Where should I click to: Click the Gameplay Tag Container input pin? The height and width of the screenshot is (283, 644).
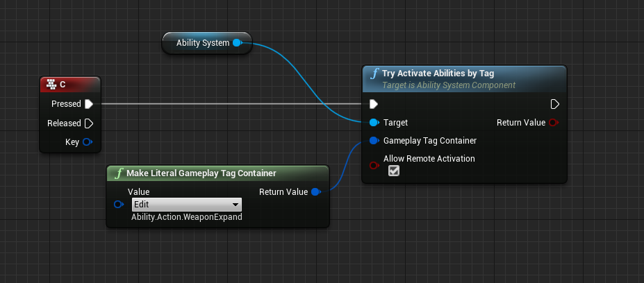click(374, 141)
